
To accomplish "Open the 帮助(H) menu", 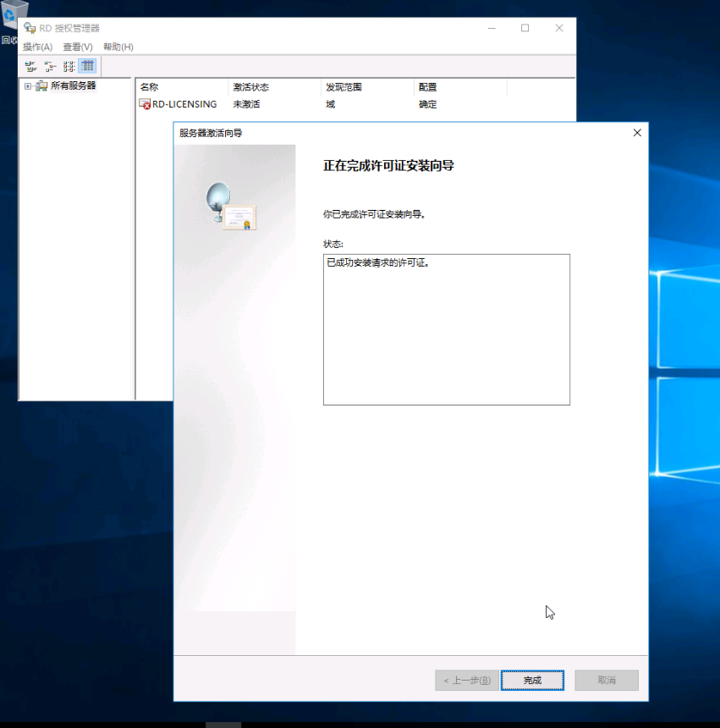I will pyautogui.click(x=118, y=47).
